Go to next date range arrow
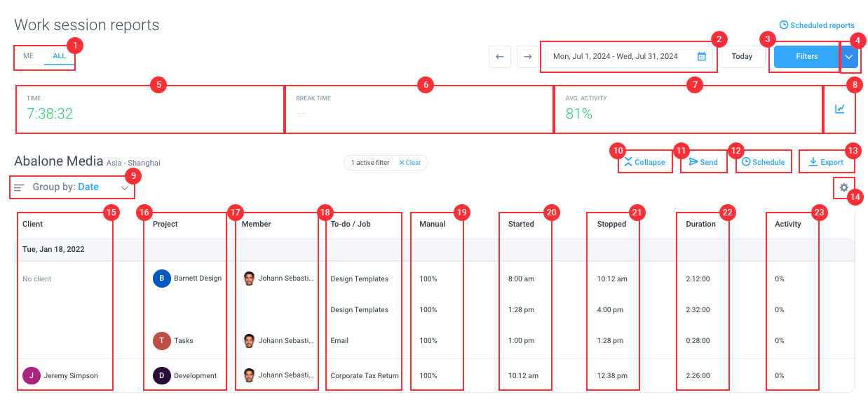Screen dimensions: 868x402 coord(527,57)
